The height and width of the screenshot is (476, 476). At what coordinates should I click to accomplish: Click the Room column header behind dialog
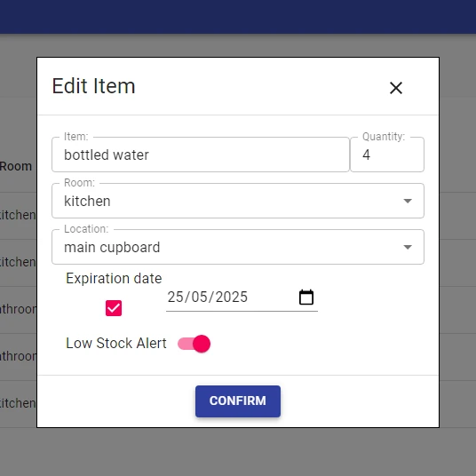[16, 166]
